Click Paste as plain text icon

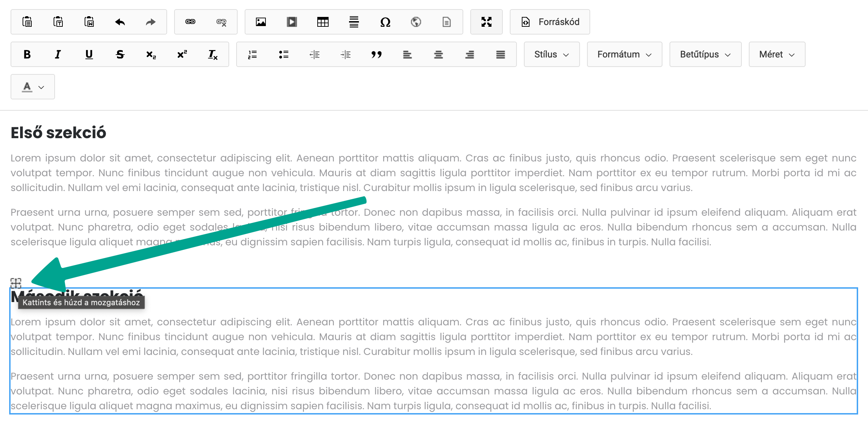(58, 22)
